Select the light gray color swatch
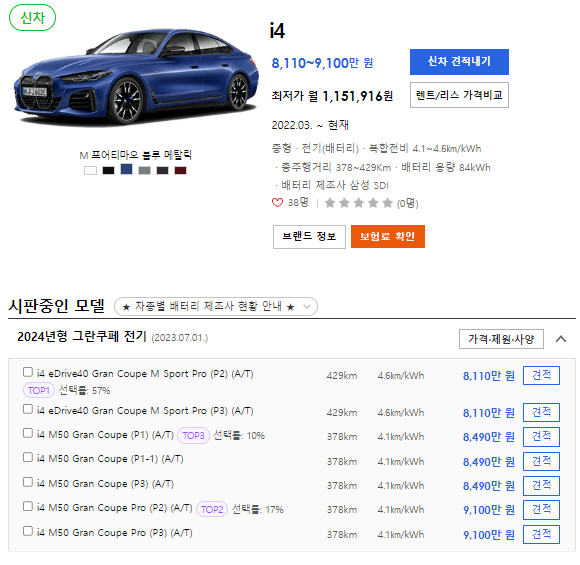Screen dimensions: 580x565 [x=144, y=170]
